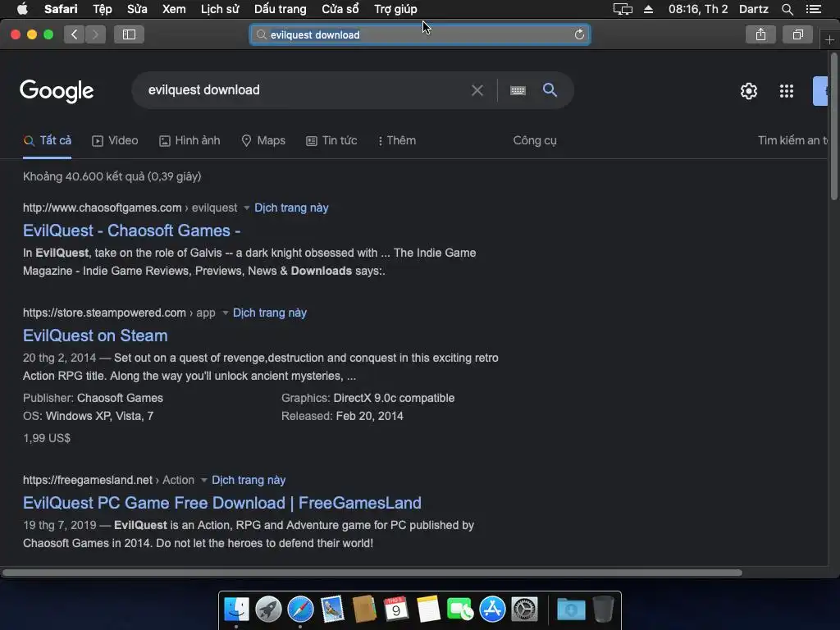Image resolution: width=840 pixels, height=630 pixels.
Task: Expand the Thêm more-filters menu
Action: click(397, 140)
